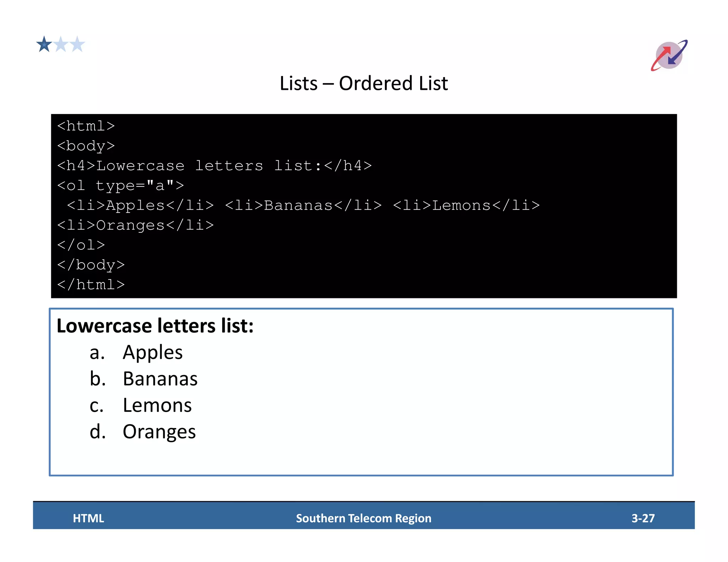Click Southern Telecom Region footer text
Screen dimensions: 728x562
363,518
